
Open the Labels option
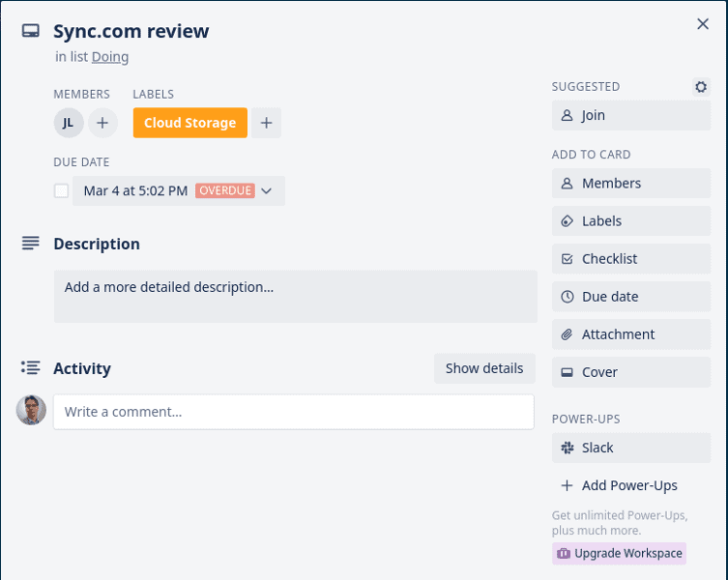[631, 221]
